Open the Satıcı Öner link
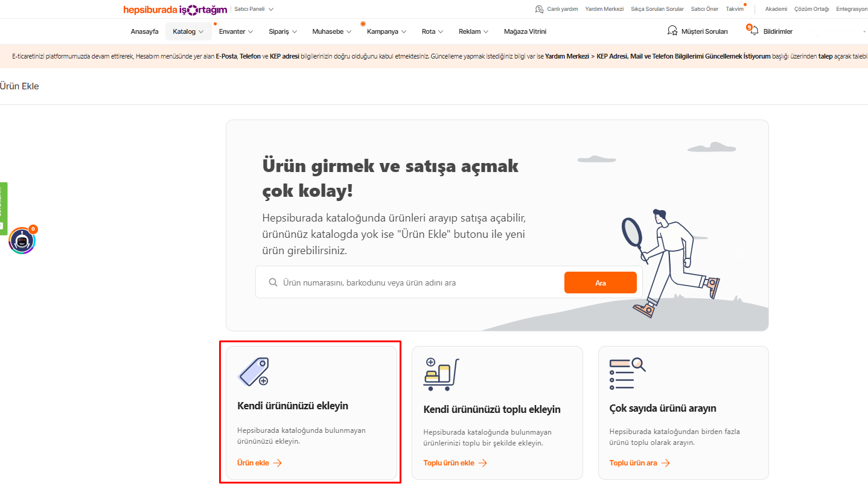The image size is (868, 495). (x=704, y=9)
